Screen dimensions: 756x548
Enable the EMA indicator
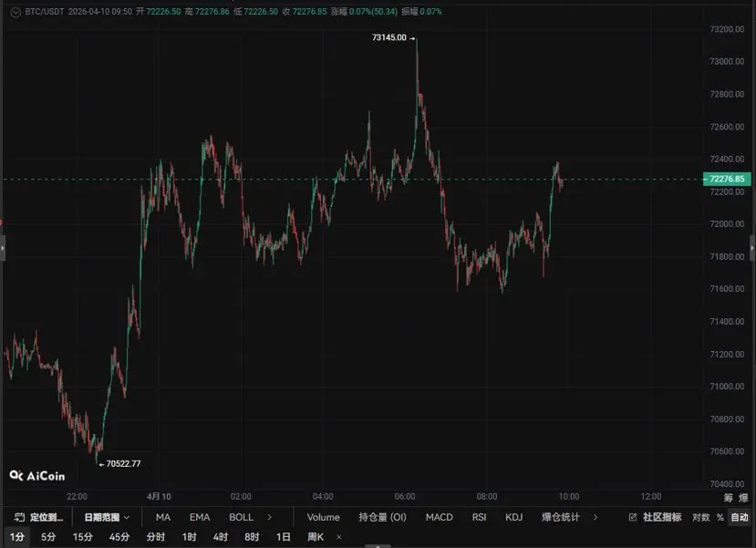pyautogui.click(x=200, y=517)
